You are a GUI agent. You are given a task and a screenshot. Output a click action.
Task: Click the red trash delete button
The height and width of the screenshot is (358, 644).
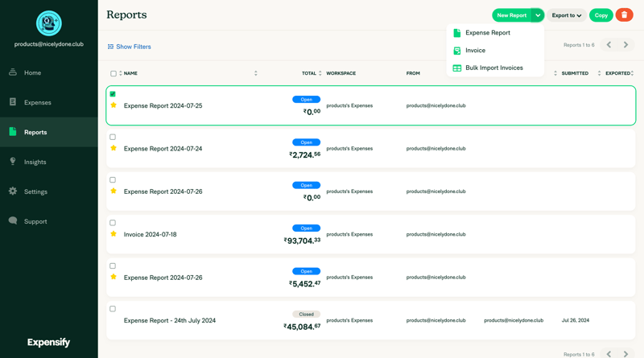[625, 15]
